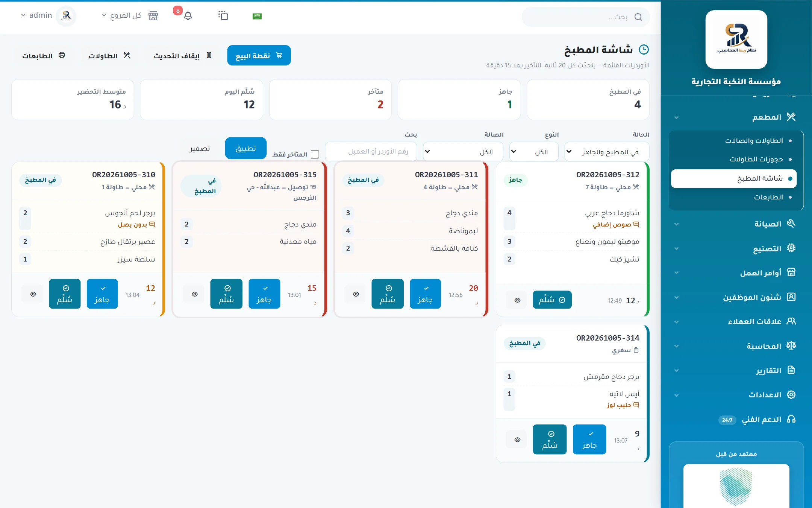
Task: Click the admin avatar logo
Action: tap(67, 15)
